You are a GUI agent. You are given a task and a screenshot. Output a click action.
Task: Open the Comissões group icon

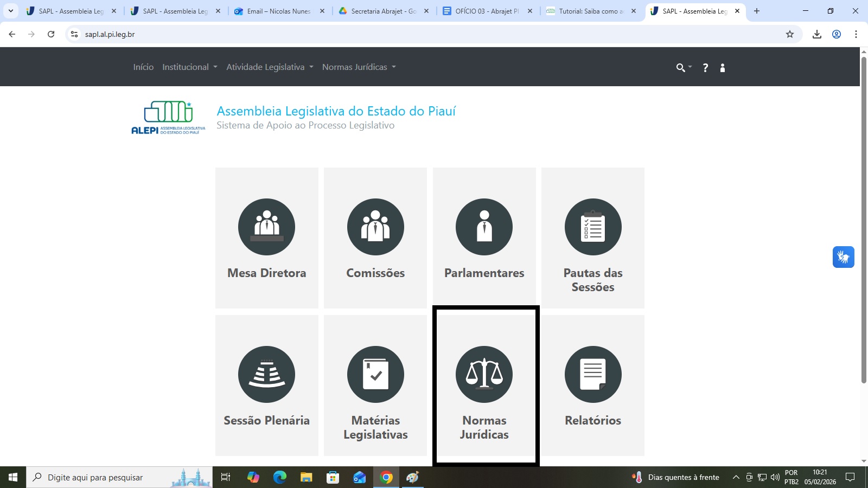[x=375, y=227]
